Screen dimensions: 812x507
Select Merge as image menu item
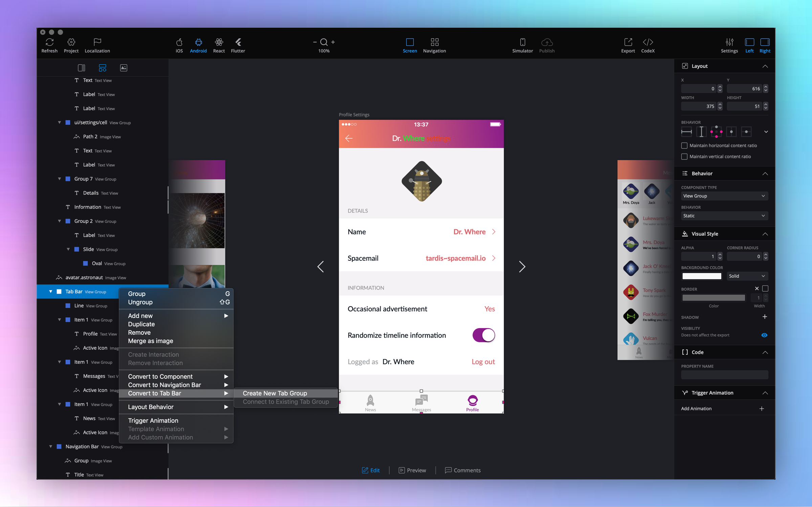pos(176,341)
